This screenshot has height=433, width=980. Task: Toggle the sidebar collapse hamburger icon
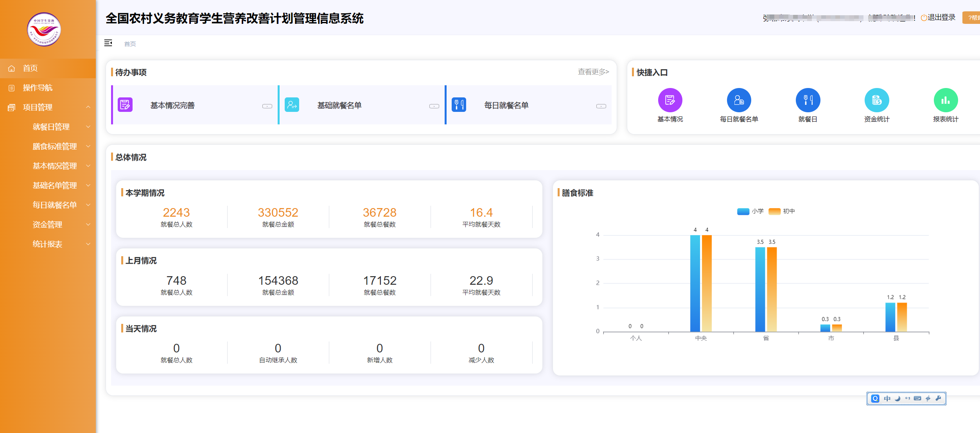(x=108, y=43)
